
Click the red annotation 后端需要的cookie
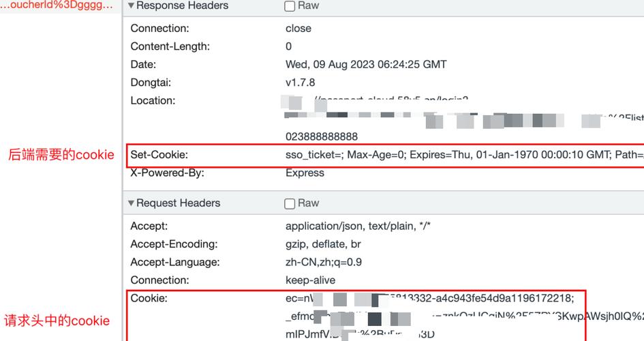click(x=61, y=155)
